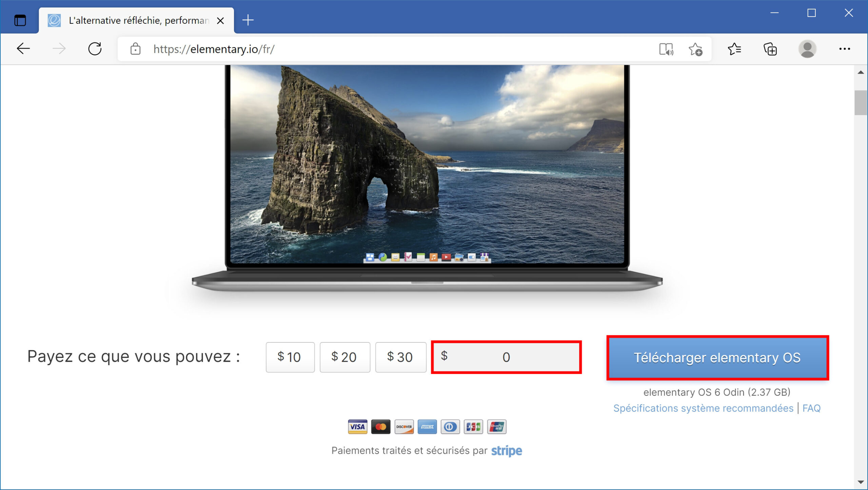Maximize the browser window
868x490 pixels.
[811, 13]
